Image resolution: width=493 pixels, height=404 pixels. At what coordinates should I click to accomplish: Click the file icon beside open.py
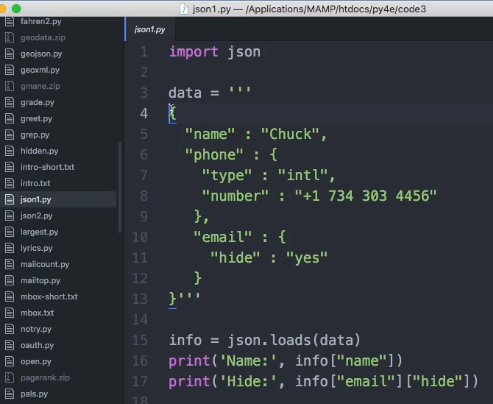click(10, 361)
